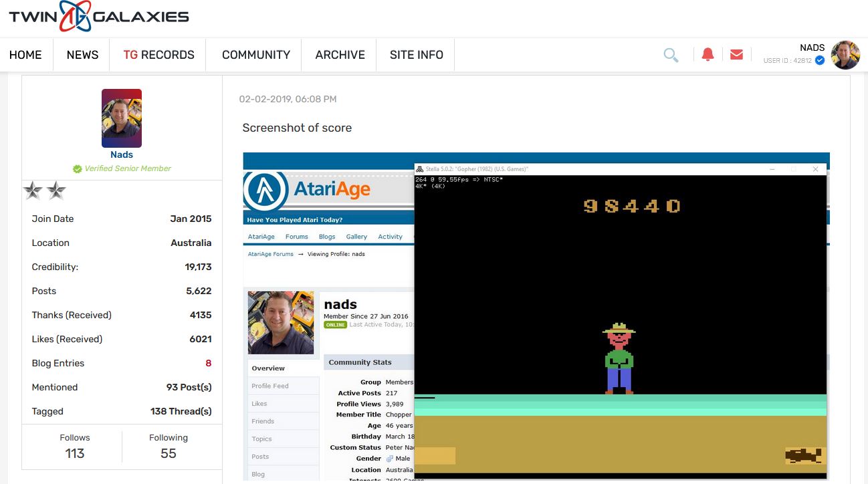Click the Tagged 138 Thread(s) link

coord(181,411)
